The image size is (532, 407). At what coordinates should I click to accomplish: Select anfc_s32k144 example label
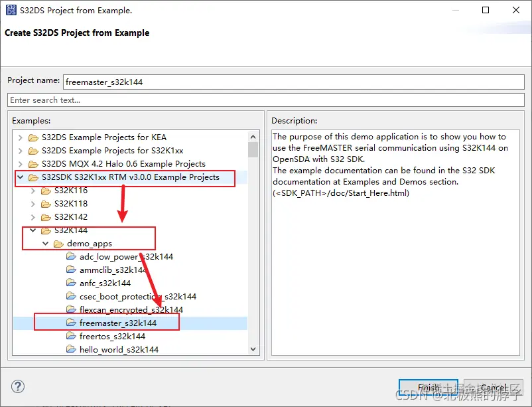click(105, 283)
